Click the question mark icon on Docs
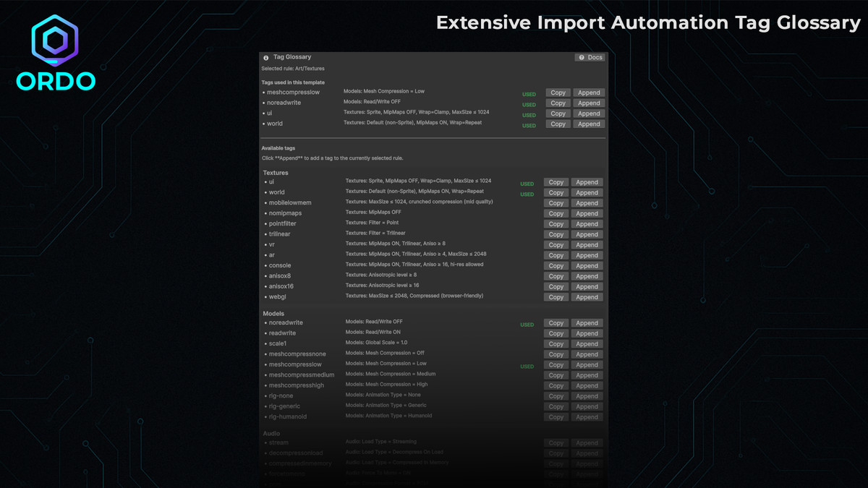868x488 pixels. 582,56
